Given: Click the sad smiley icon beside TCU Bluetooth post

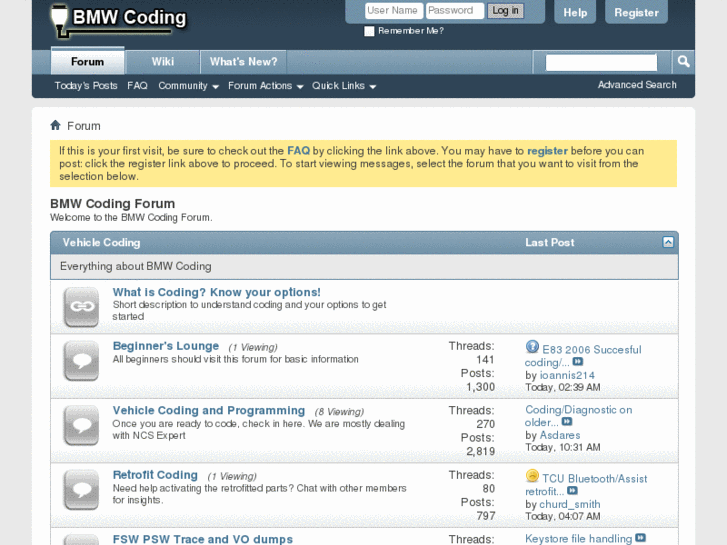Looking at the screenshot, I should pos(532,475).
